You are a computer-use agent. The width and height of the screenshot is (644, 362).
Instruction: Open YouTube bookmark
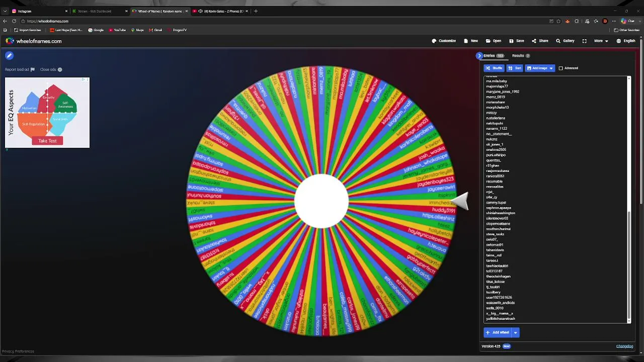point(117,30)
